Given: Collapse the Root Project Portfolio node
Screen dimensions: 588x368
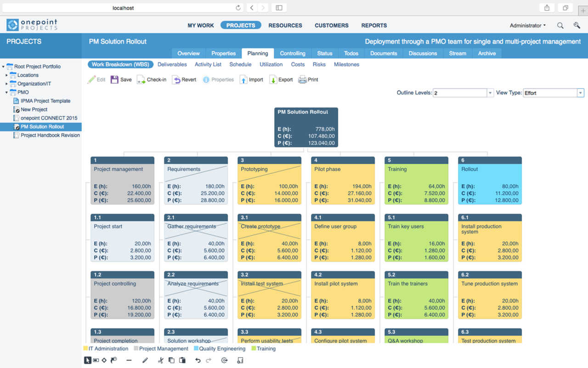Looking at the screenshot, I should point(3,67).
